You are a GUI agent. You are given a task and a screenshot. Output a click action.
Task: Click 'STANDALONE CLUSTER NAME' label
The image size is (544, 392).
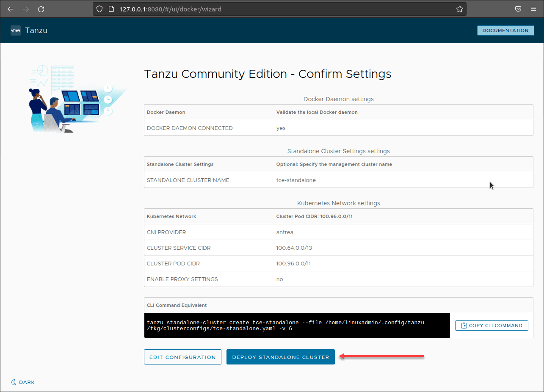click(188, 180)
